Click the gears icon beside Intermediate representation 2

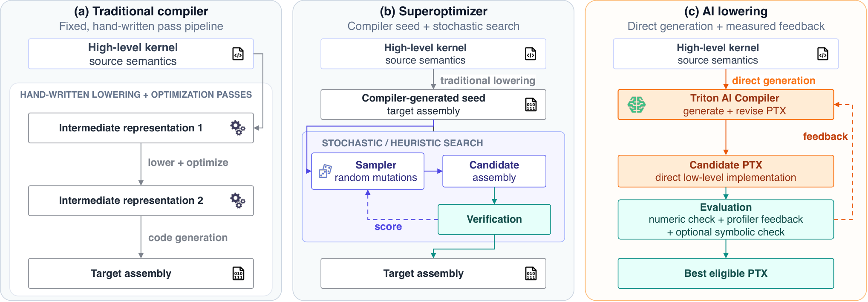click(x=238, y=200)
